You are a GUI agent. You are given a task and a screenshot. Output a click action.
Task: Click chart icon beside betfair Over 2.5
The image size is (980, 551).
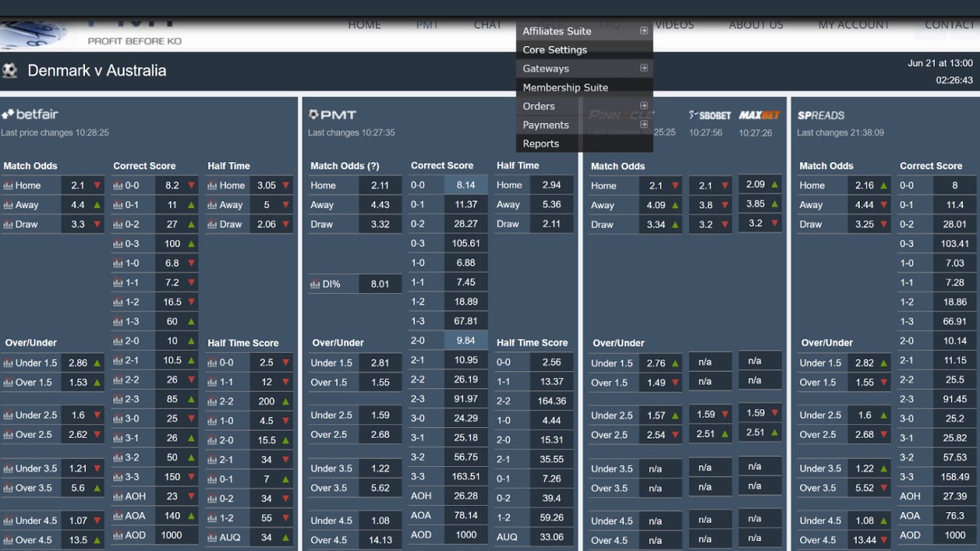tap(8, 435)
